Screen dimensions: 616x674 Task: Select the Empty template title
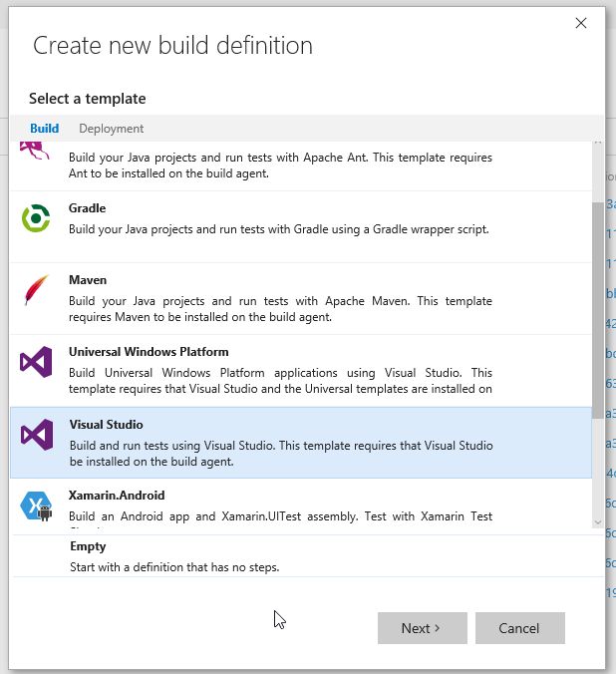pyautogui.click(x=88, y=546)
